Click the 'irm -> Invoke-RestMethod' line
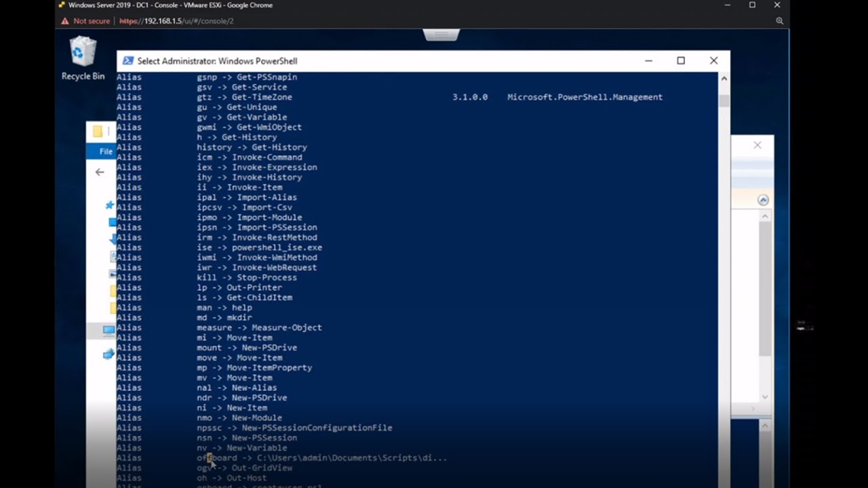 coord(256,237)
